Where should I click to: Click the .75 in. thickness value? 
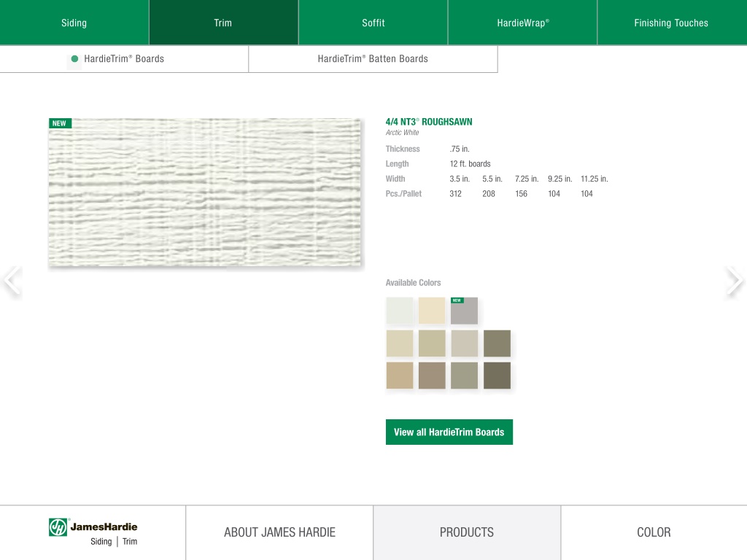coord(460,149)
